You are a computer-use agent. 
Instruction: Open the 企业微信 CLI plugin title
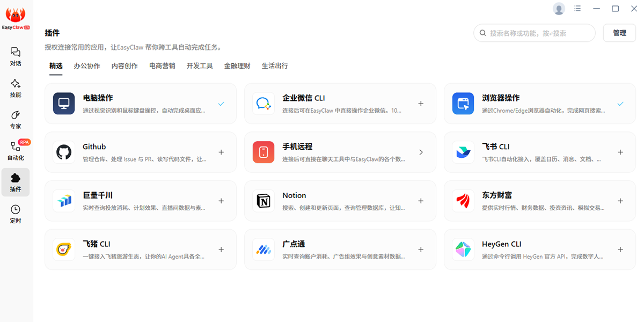pos(304,98)
